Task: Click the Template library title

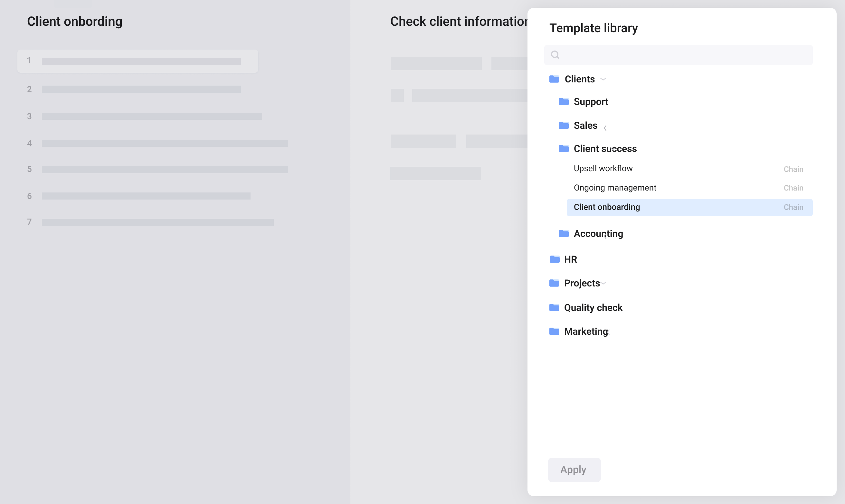Action: point(593,28)
